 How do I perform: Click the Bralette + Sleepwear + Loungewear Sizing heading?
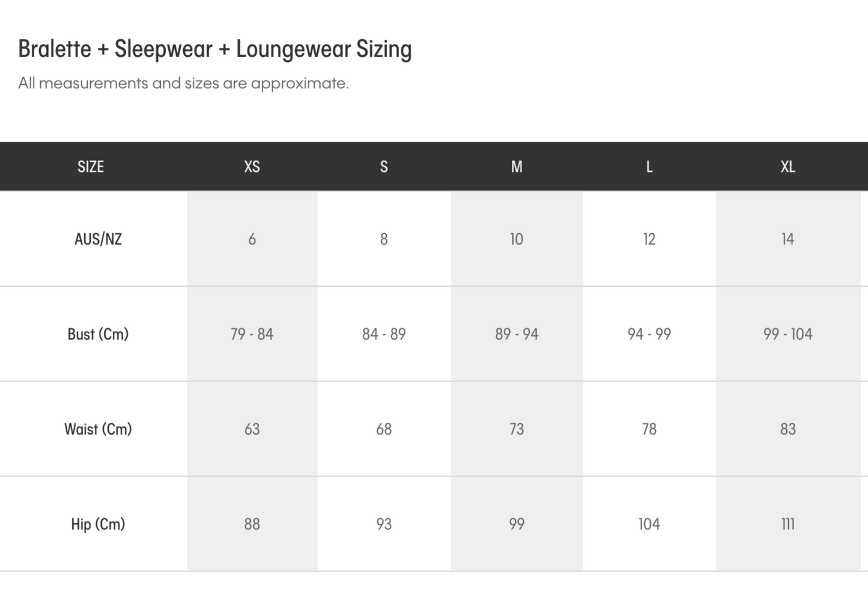[215, 49]
